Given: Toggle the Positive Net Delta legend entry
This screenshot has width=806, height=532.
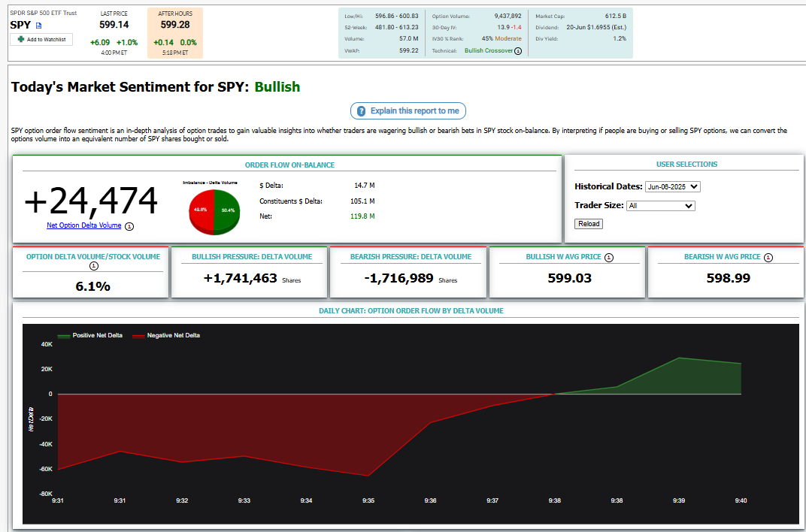Looking at the screenshot, I should (x=90, y=335).
